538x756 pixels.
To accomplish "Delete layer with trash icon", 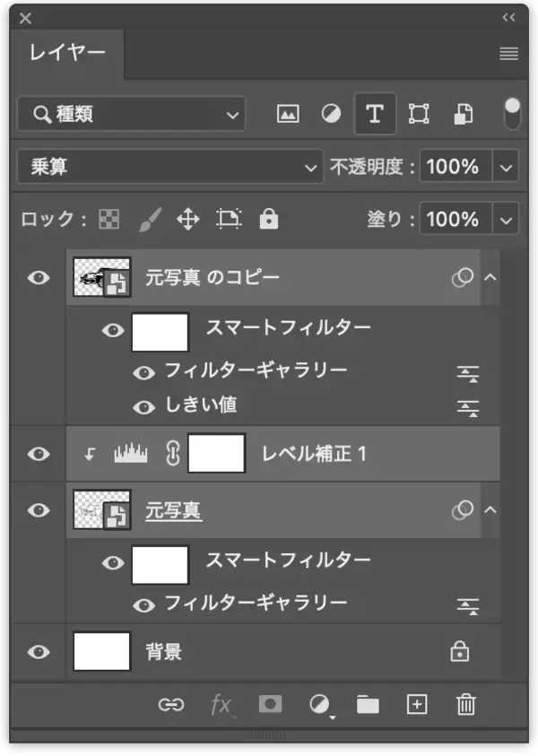I will click(x=466, y=704).
